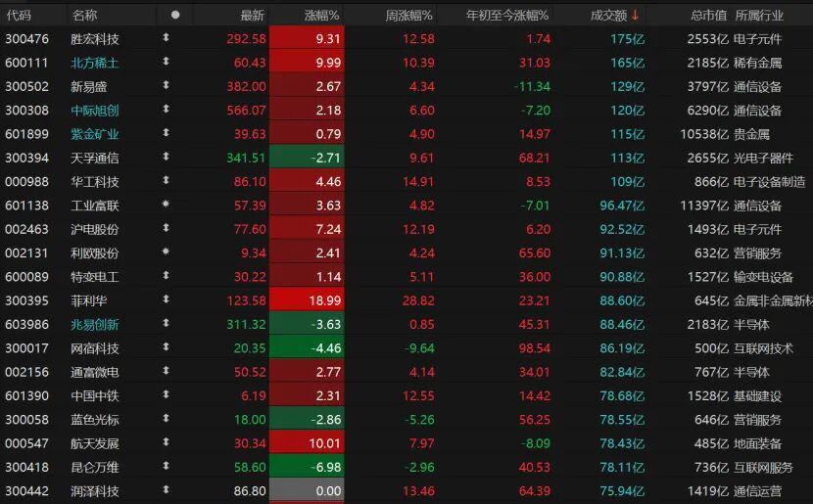The width and height of the screenshot is (813, 504).
Task: Toggle sort arrow on 成交额 column
Action: click(x=635, y=15)
